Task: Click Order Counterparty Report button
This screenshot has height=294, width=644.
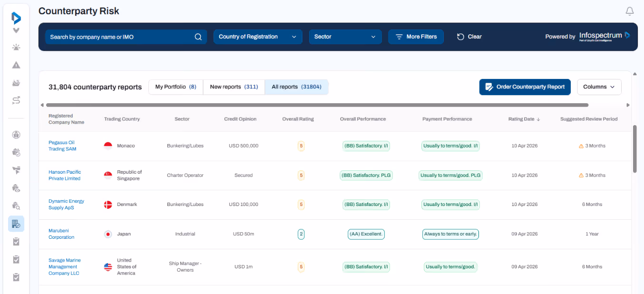Action: tap(525, 87)
